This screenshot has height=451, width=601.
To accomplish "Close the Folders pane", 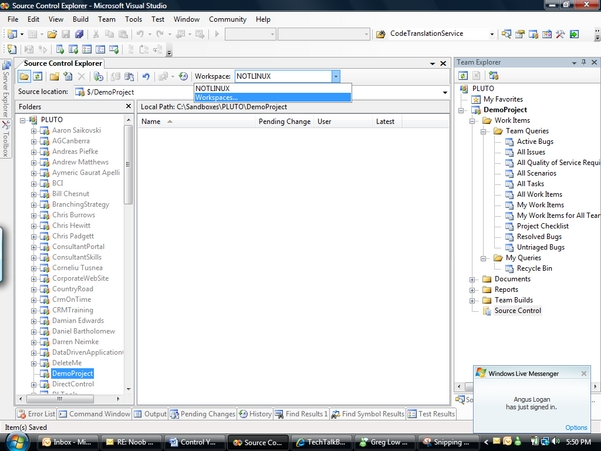I will (x=128, y=106).
